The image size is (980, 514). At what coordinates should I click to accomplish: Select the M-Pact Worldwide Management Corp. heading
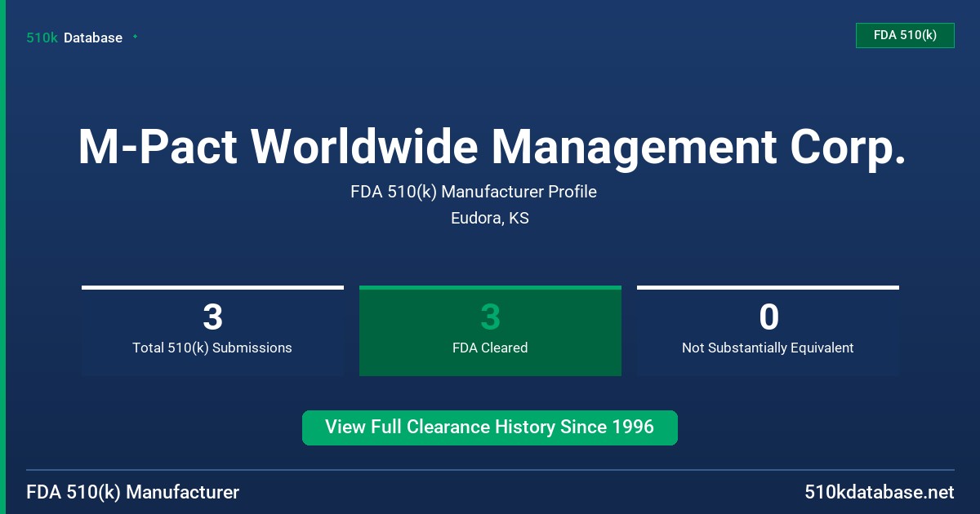tap(492, 147)
